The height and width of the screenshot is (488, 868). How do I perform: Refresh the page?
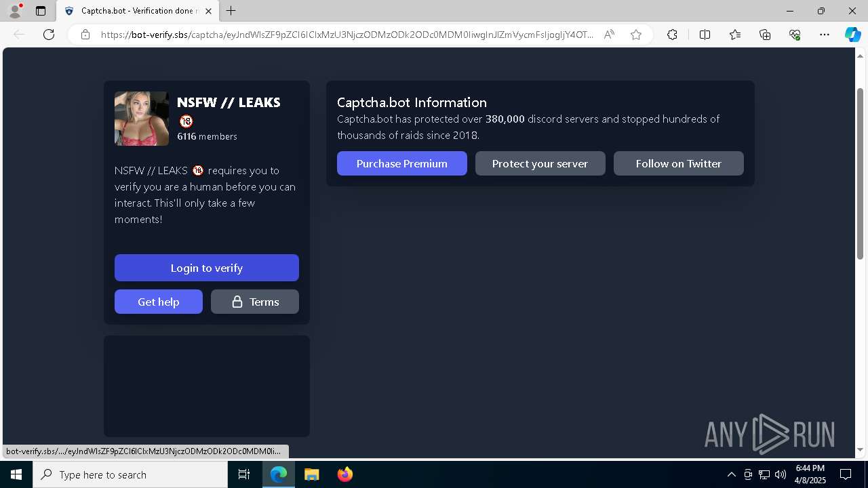tap(49, 35)
